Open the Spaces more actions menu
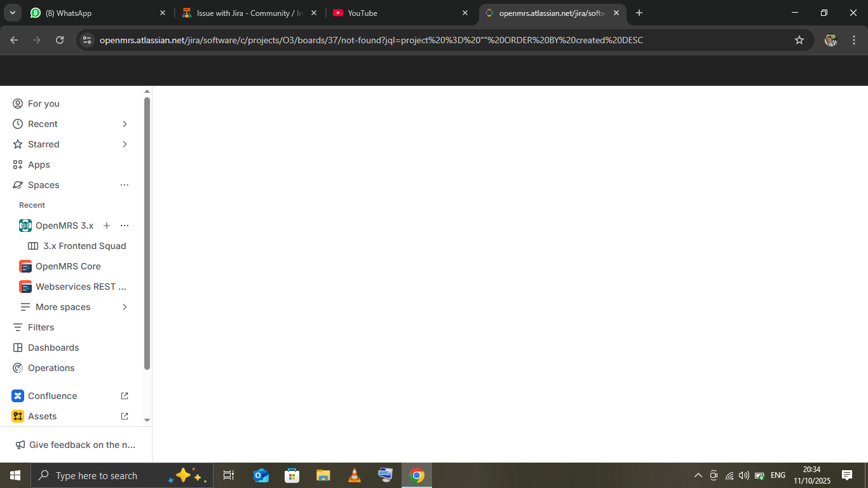Viewport: 868px width, 488px height. [x=125, y=185]
